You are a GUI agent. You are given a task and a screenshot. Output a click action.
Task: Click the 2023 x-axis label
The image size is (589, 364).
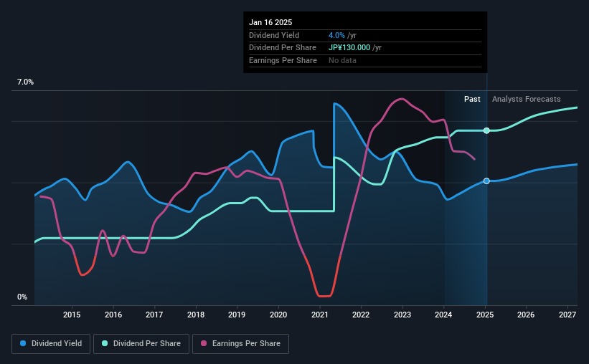402,315
